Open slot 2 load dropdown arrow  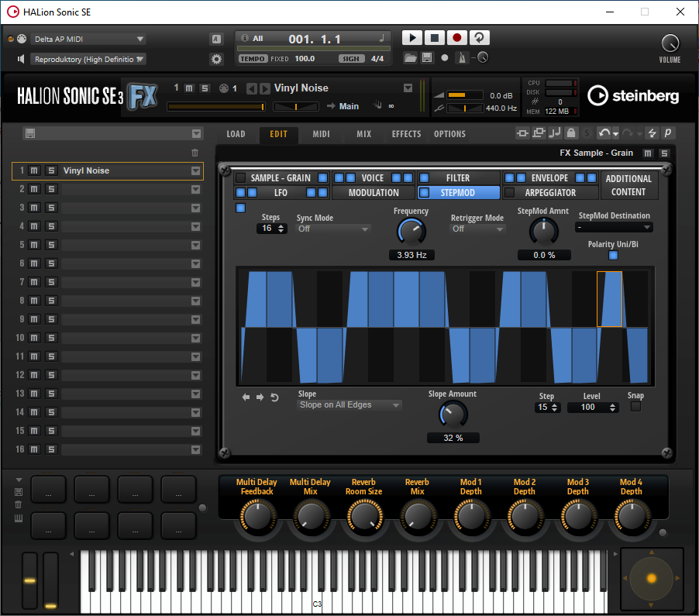(196, 189)
